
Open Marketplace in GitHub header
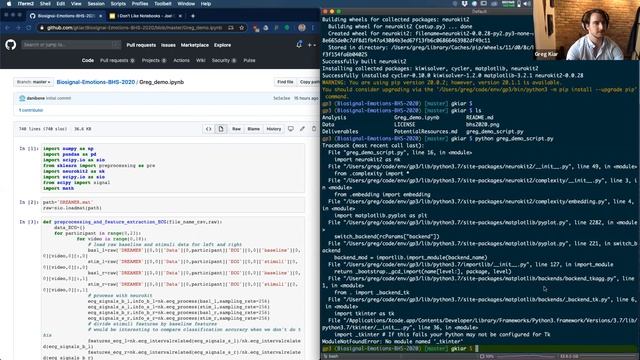coord(194,45)
